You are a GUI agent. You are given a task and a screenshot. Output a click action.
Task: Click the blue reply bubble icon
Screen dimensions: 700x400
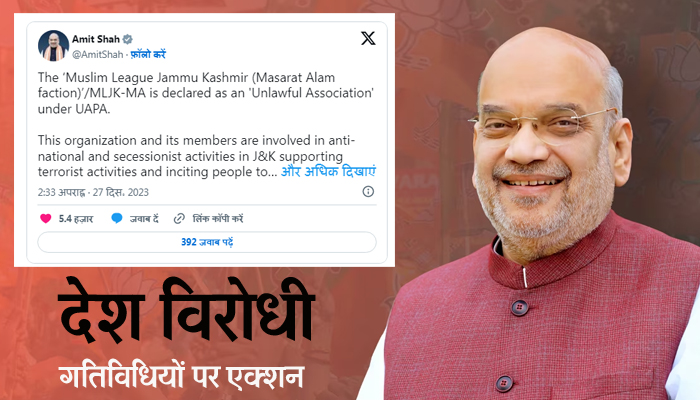point(117,218)
